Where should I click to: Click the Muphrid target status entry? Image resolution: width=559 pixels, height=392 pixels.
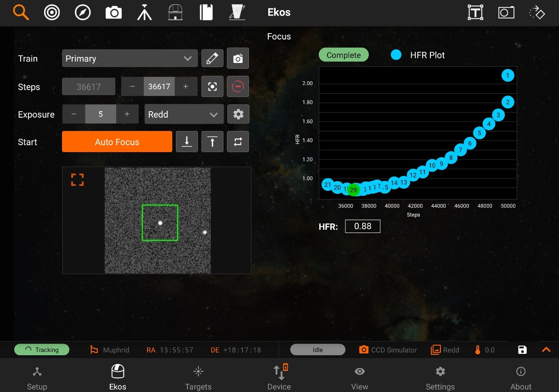click(x=110, y=350)
